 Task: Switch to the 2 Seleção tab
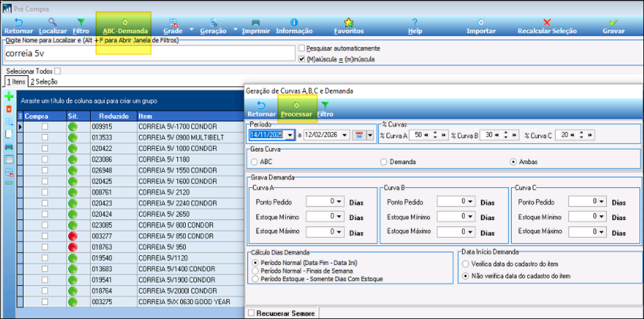tap(44, 82)
